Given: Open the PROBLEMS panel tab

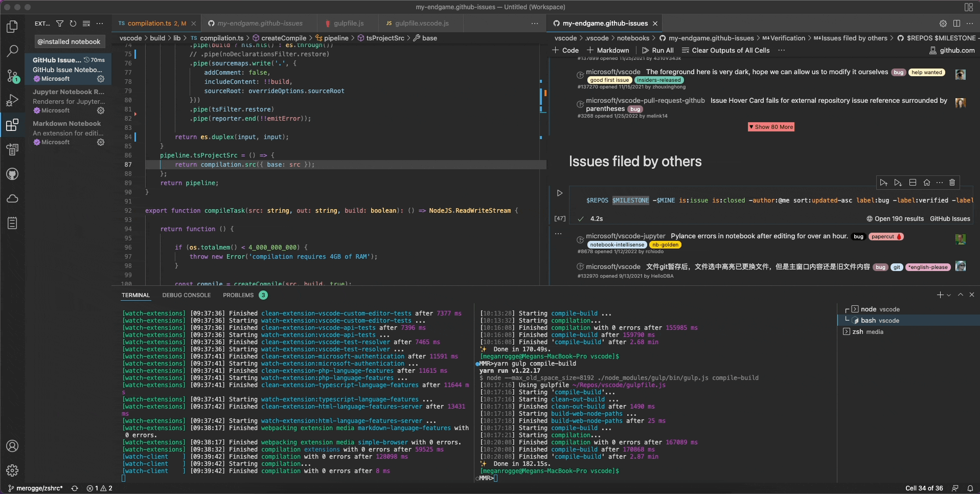Looking at the screenshot, I should (x=238, y=295).
